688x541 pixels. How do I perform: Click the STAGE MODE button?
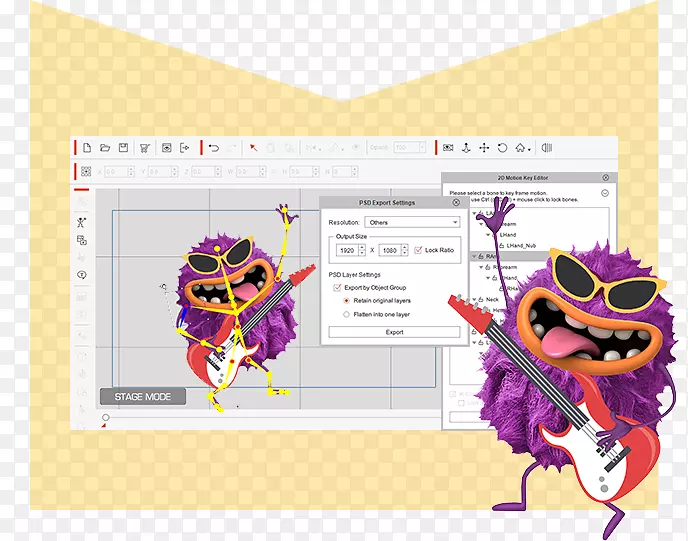coord(142,397)
